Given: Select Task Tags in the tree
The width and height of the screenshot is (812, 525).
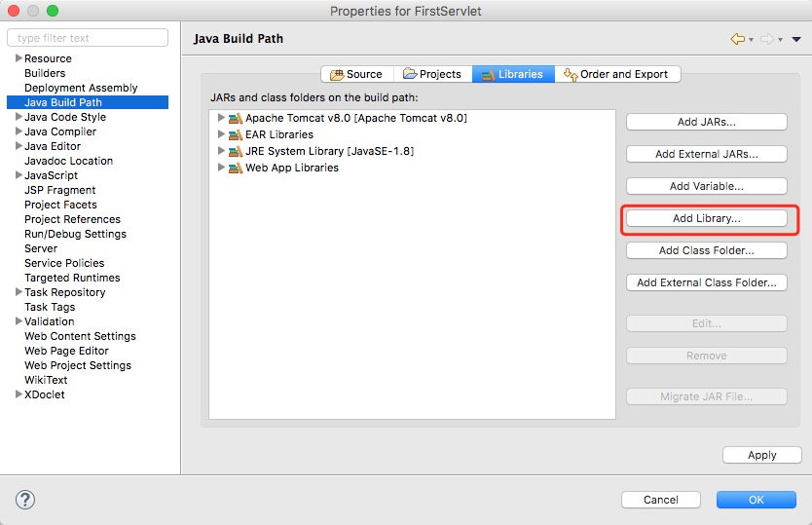Looking at the screenshot, I should pyautogui.click(x=50, y=307).
